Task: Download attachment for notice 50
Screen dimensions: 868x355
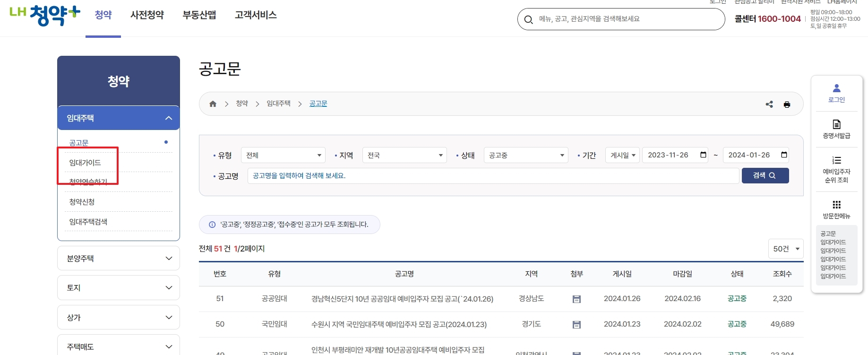Action: click(x=576, y=325)
